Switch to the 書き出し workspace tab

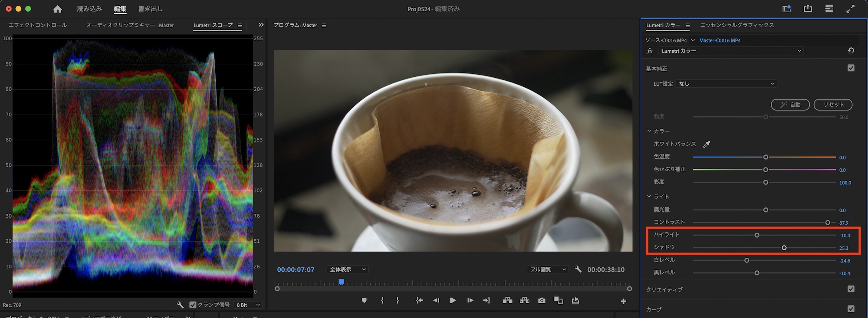click(150, 9)
